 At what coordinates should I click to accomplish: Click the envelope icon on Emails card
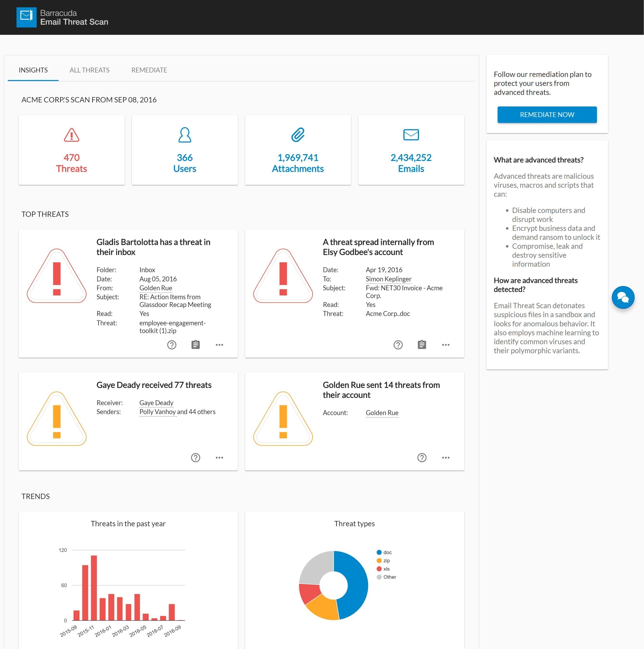point(411,135)
